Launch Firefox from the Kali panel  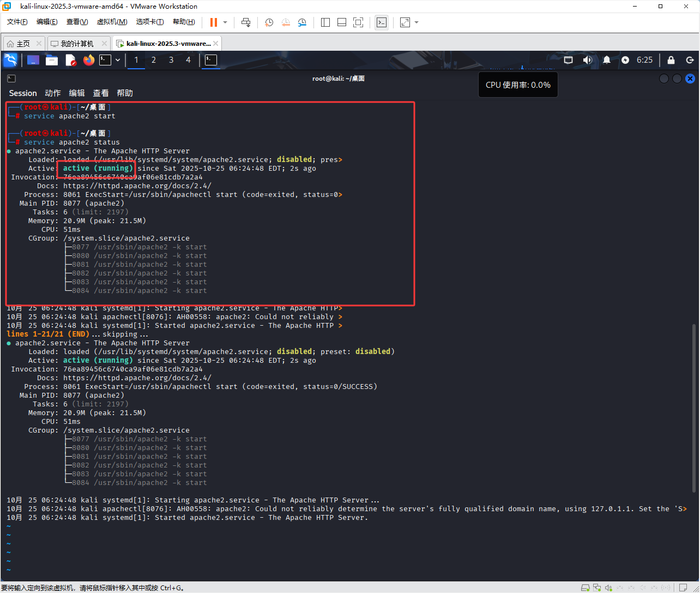pyautogui.click(x=89, y=60)
